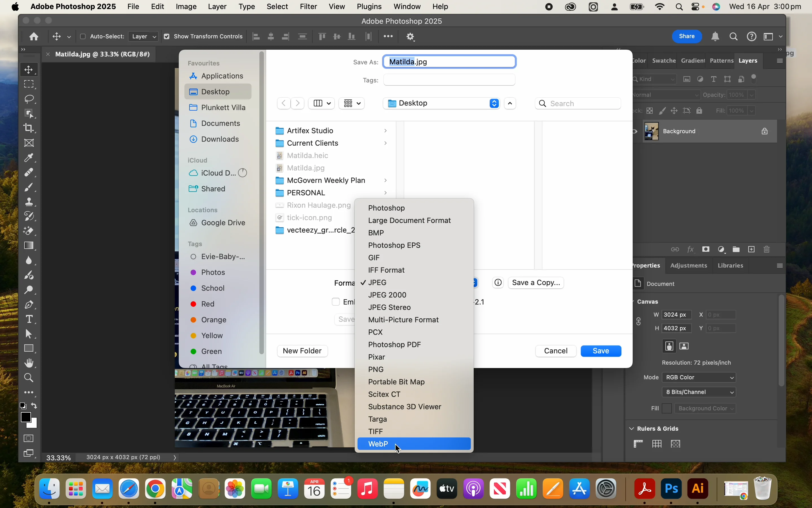The image size is (812, 508).
Task: Select the Rectangular Marquee tool
Action: (29, 84)
